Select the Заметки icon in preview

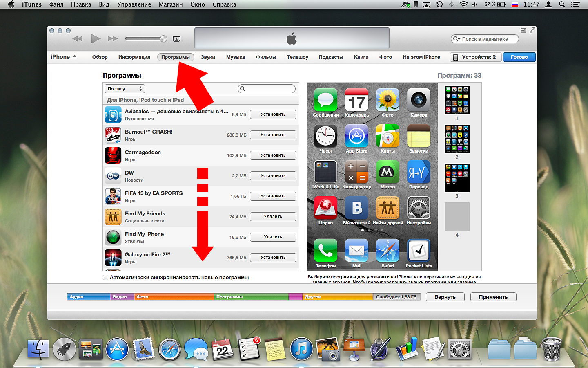pos(419,136)
